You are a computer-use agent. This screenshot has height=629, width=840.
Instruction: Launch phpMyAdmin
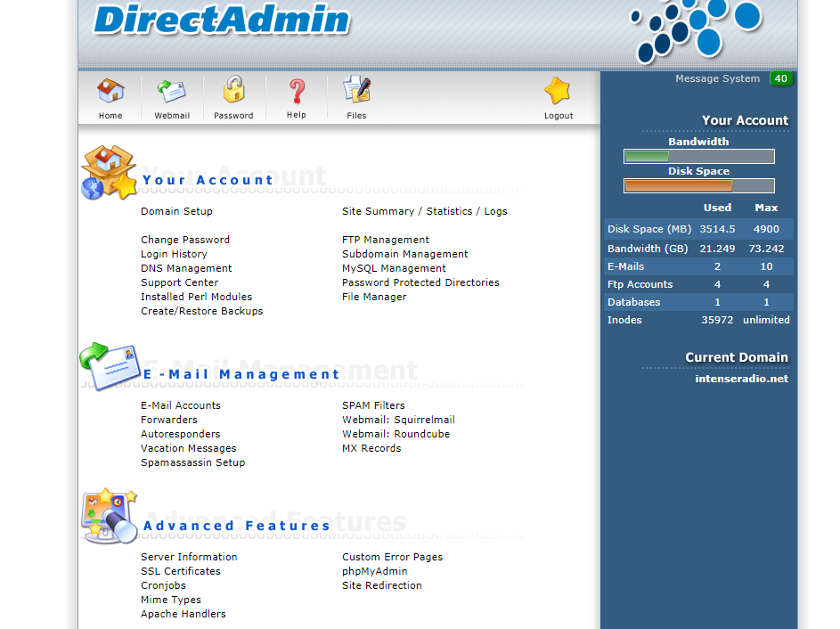[x=375, y=571]
